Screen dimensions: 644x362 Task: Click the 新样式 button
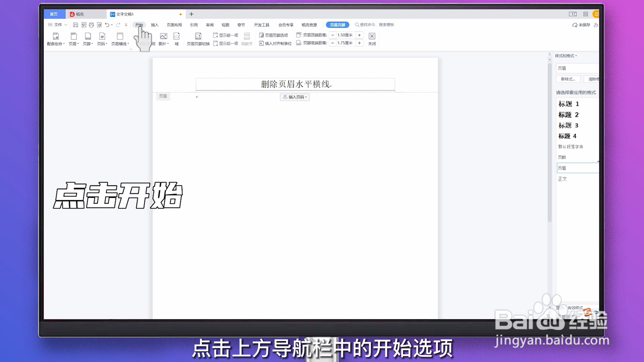tap(568, 79)
